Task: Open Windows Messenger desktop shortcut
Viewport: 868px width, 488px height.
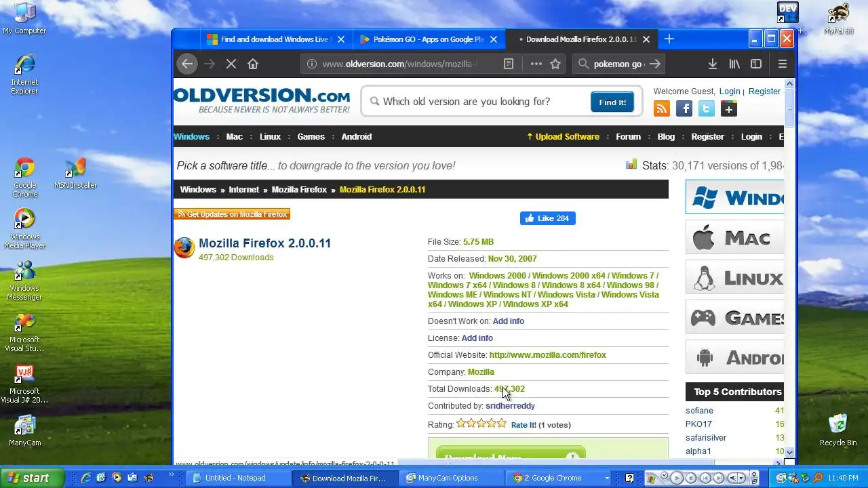Action: click(x=25, y=281)
